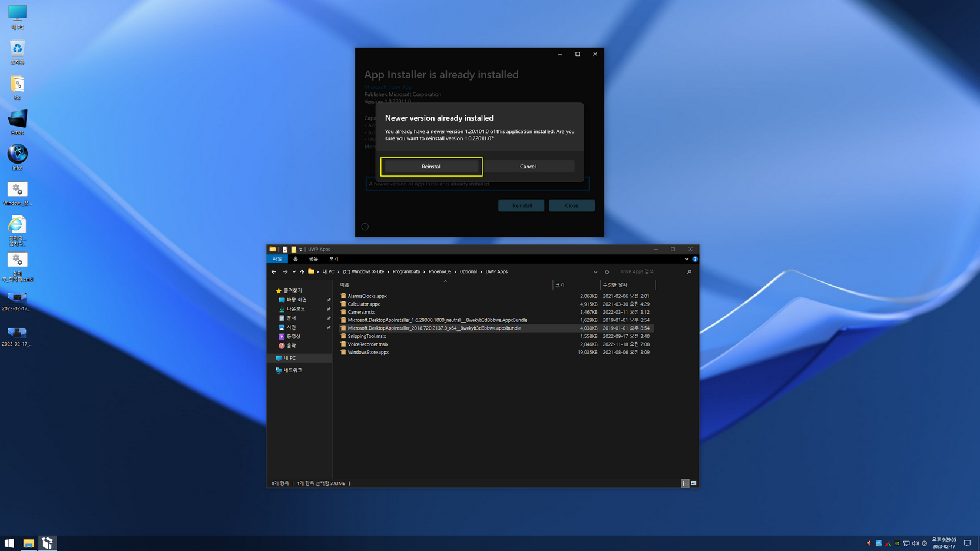
Task: Switch to details view in status bar
Action: coord(684,483)
